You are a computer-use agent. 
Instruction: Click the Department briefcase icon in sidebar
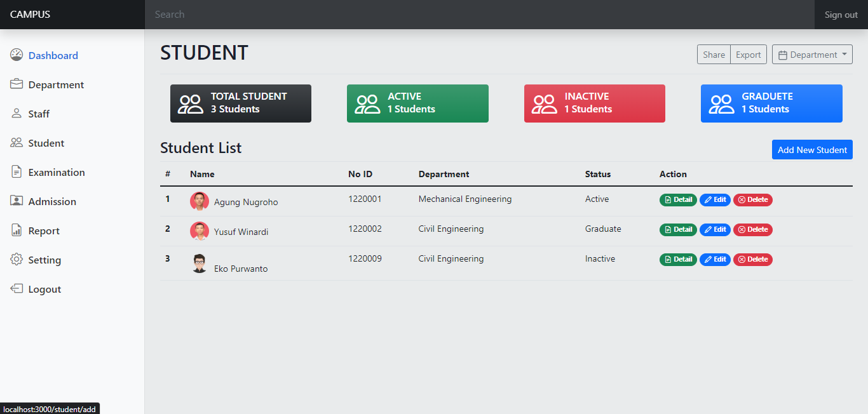click(17, 84)
